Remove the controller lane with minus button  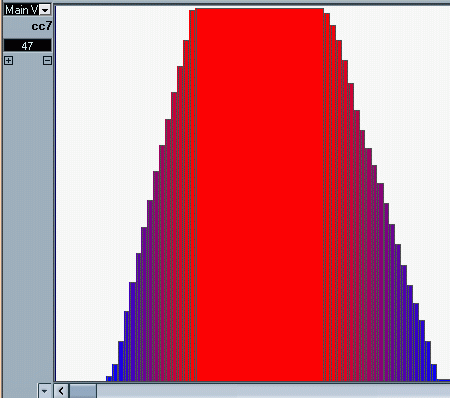click(47, 60)
